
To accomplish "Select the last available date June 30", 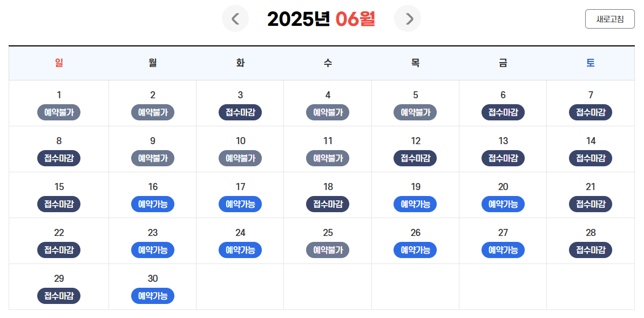I will pyautogui.click(x=152, y=296).
